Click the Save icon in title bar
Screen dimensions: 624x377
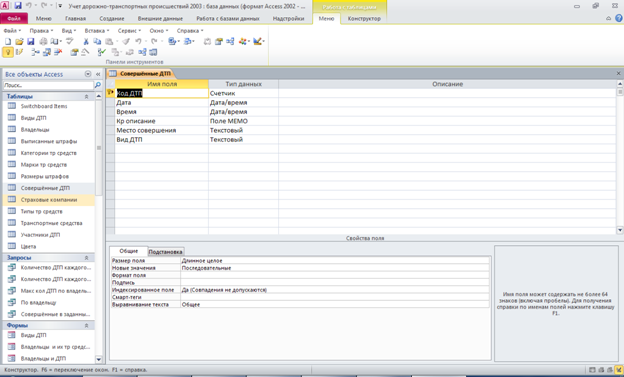18,6
